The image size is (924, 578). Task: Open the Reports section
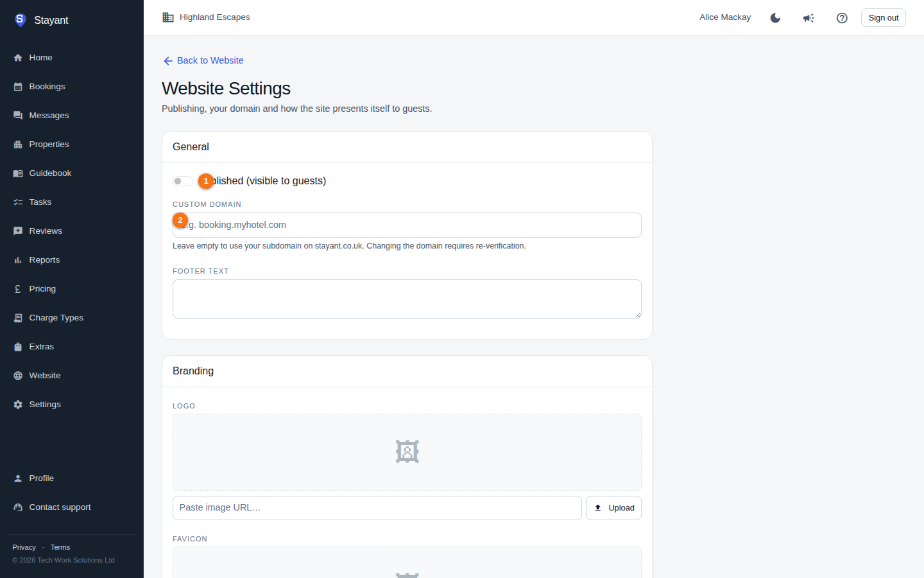(72, 260)
